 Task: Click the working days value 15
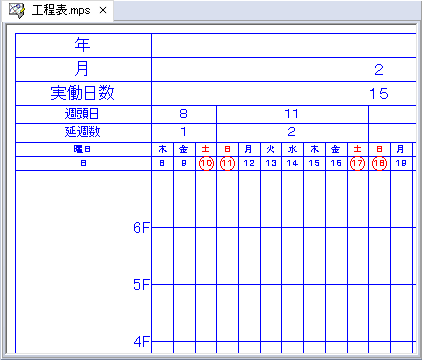379,94
